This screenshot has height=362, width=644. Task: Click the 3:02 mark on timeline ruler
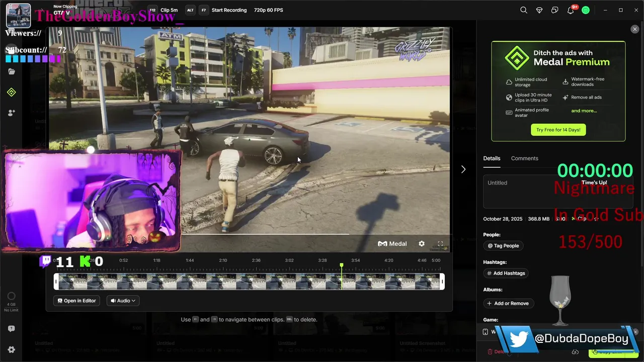pos(289,260)
